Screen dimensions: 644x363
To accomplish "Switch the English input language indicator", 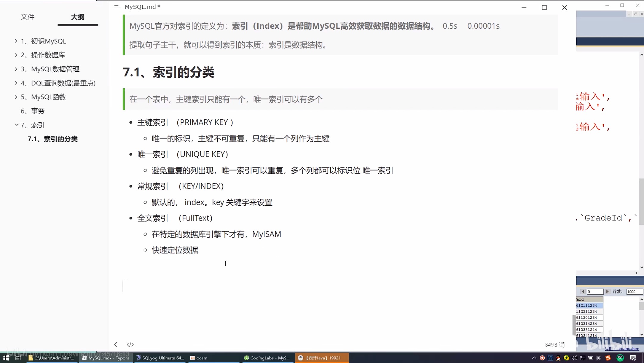I will (x=598, y=358).
